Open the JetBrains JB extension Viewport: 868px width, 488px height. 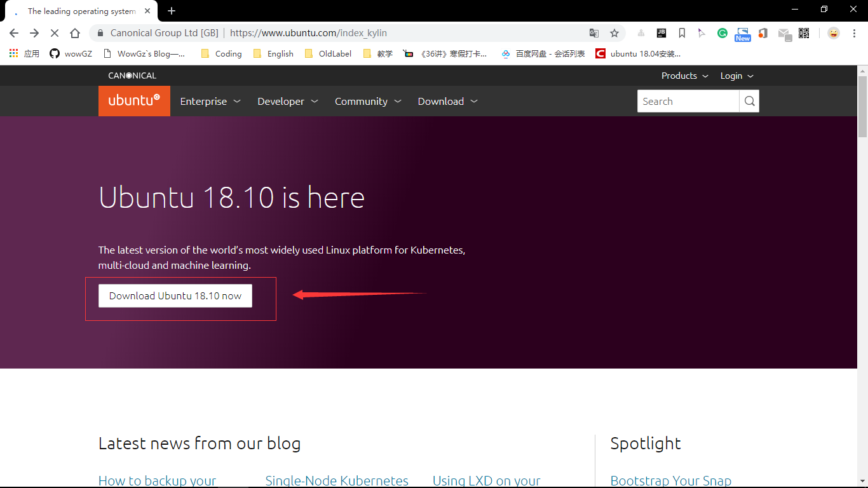coord(661,33)
